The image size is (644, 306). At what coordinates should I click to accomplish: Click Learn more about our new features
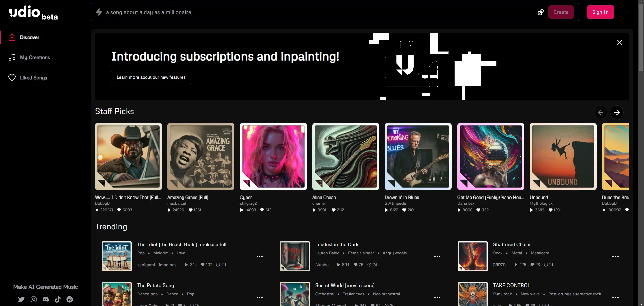pyautogui.click(x=151, y=77)
